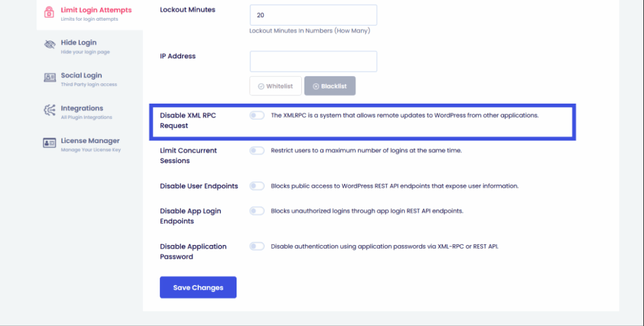Screen dimensions: 644x326
Task: Switch to the Social Login tab
Action: 81,75
